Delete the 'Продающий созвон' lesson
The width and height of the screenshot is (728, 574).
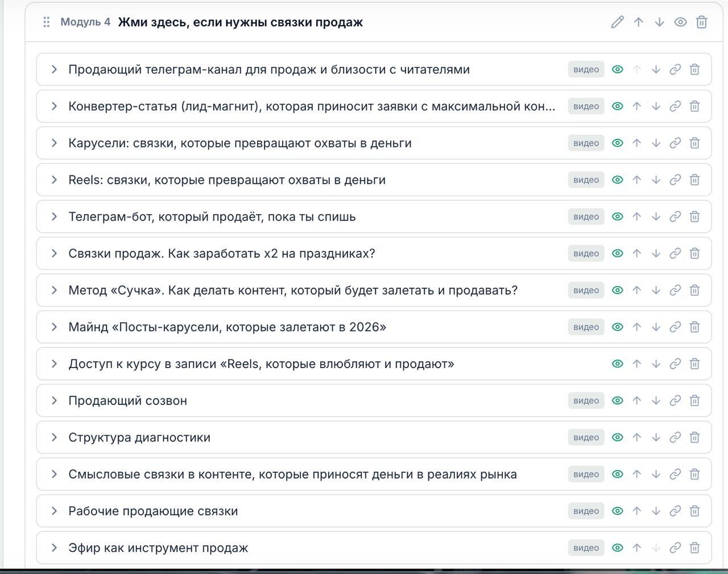click(x=694, y=400)
